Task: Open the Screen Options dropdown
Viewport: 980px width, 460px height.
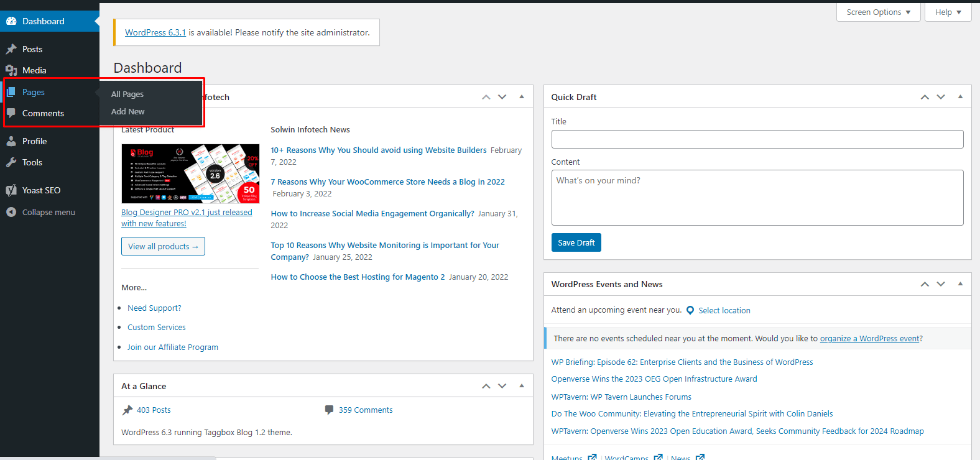Action: point(878,12)
